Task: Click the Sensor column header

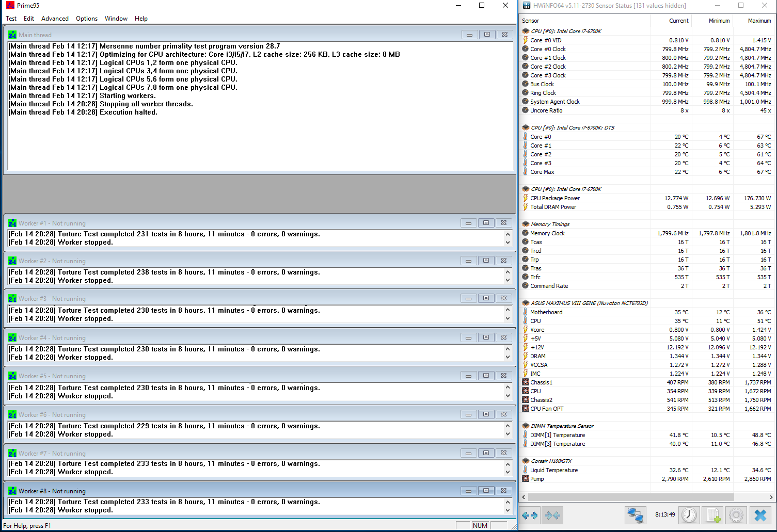Action: [584, 21]
